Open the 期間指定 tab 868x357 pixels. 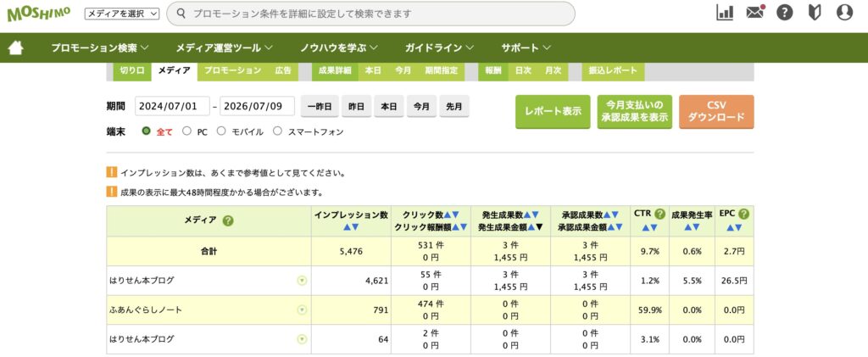pos(441,71)
